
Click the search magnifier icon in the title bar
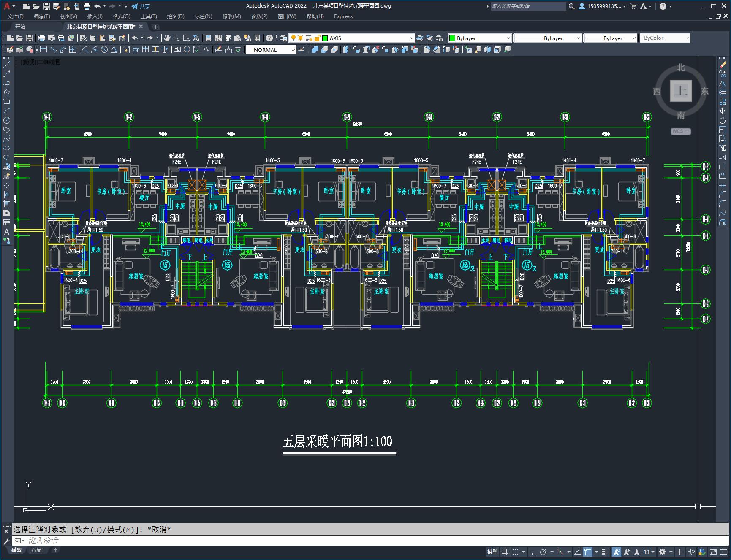[571, 6]
